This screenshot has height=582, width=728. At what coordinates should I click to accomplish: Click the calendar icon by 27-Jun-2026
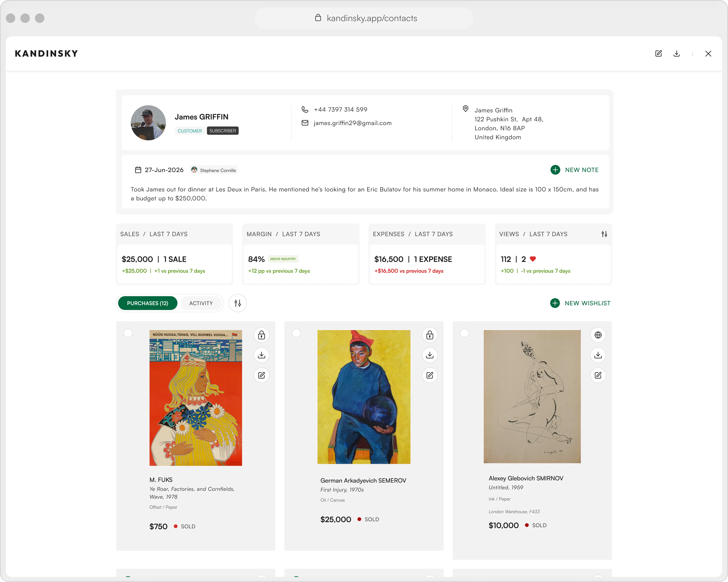click(138, 170)
